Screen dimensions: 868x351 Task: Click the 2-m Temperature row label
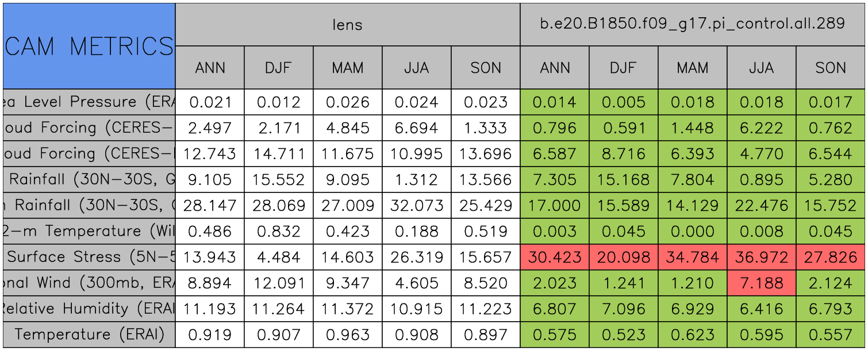(x=89, y=231)
